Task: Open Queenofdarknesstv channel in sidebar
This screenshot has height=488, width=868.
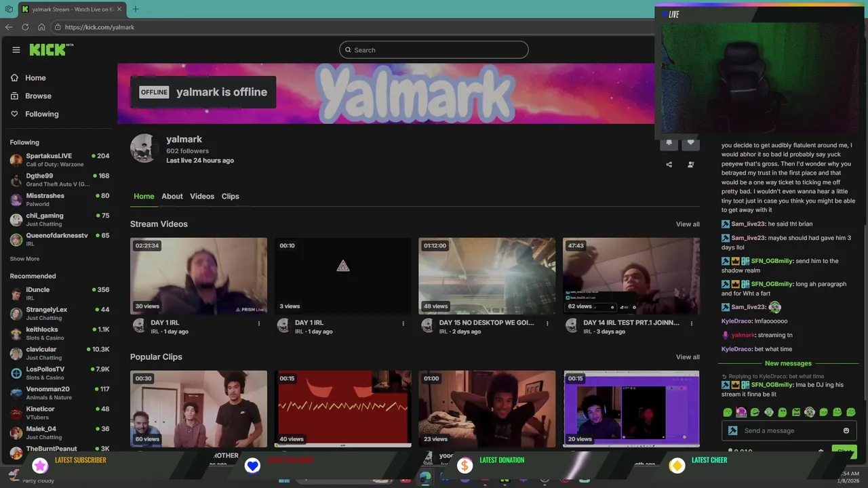Action: coord(60,239)
